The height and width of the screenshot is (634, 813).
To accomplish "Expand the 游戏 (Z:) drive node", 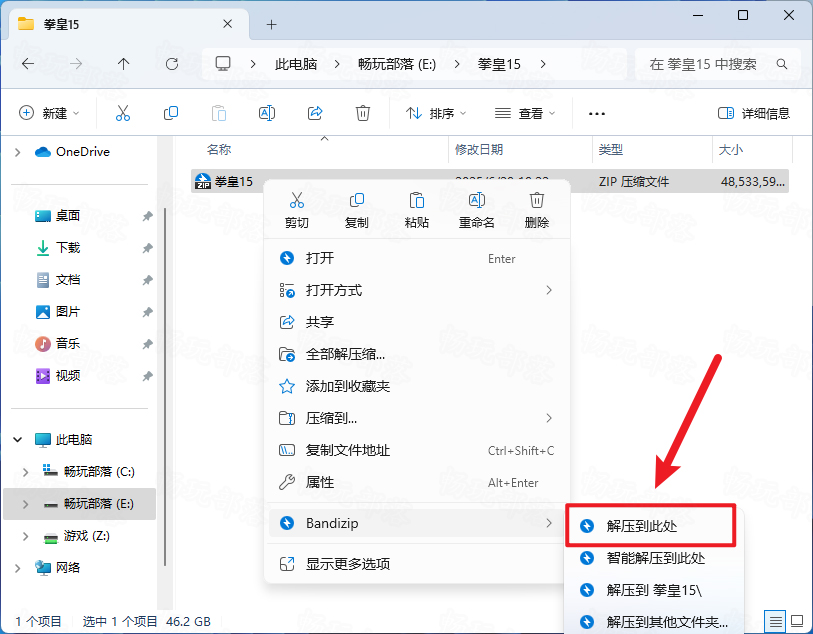I will (x=25, y=536).
